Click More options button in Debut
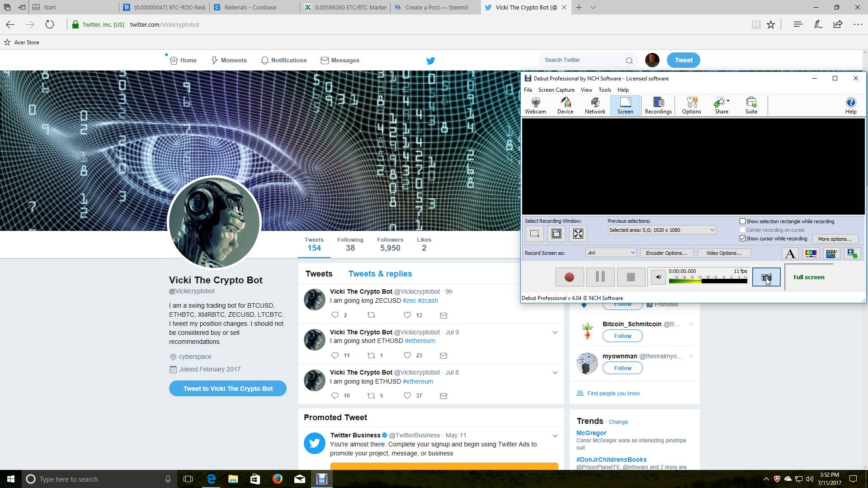This screenshot has width=868, height=488. coord(835,239)
